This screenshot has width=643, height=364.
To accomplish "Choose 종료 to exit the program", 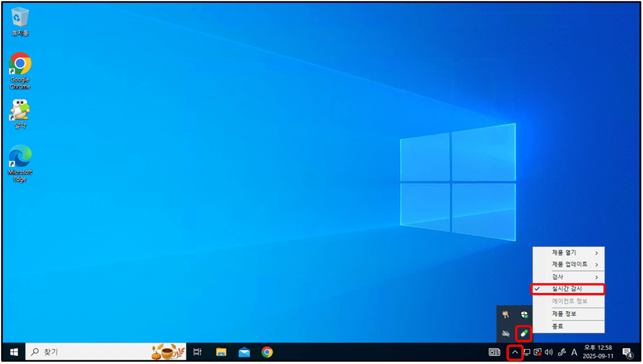I will click(x=557, y=326).
